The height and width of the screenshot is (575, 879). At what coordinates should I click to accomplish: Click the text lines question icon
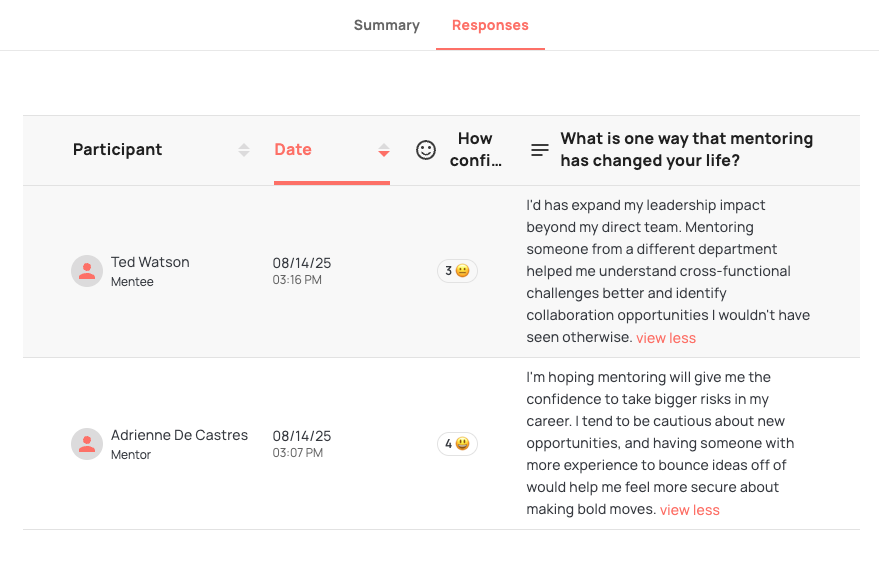tap(540, 150)
